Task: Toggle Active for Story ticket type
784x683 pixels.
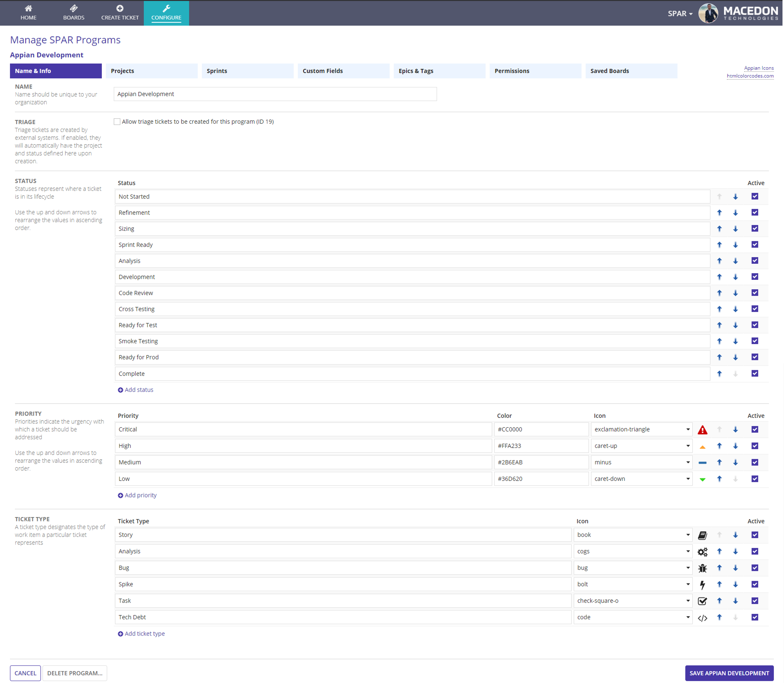Action: click(x=755, y=535)
